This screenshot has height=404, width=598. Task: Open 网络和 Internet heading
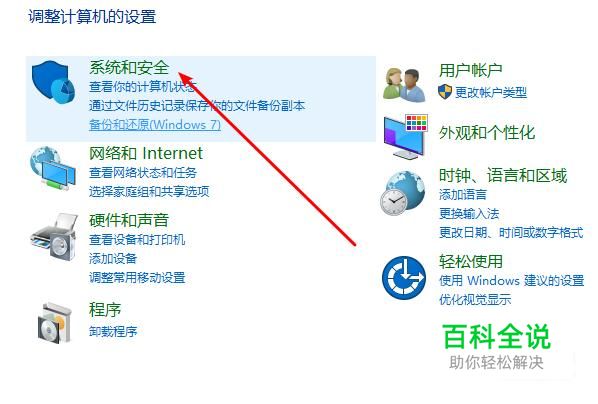[x=146, y=153]
